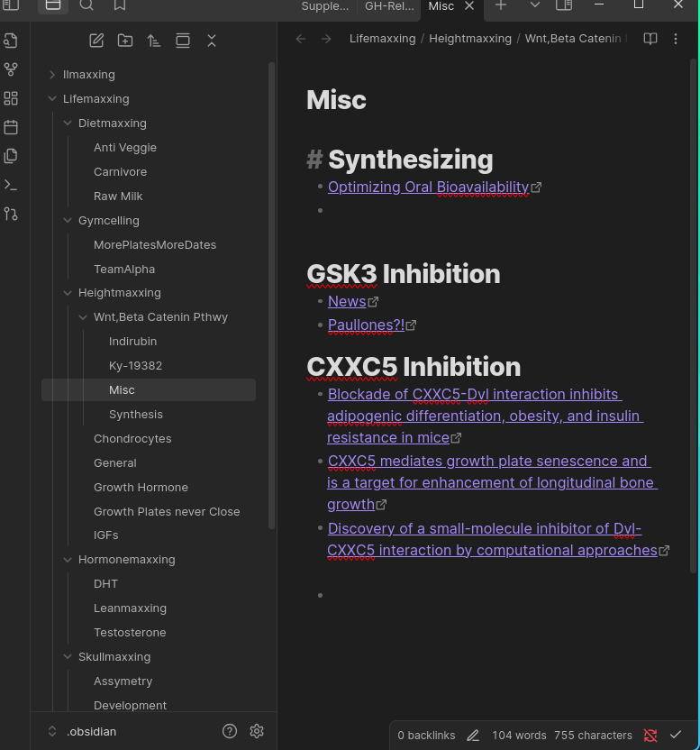Open the search pane
700x750 pixels.
coord(86,5)
